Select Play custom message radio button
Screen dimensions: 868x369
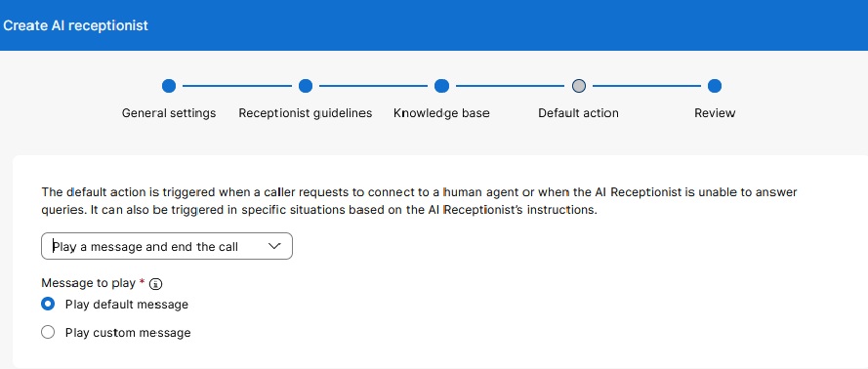click(48, 332)
